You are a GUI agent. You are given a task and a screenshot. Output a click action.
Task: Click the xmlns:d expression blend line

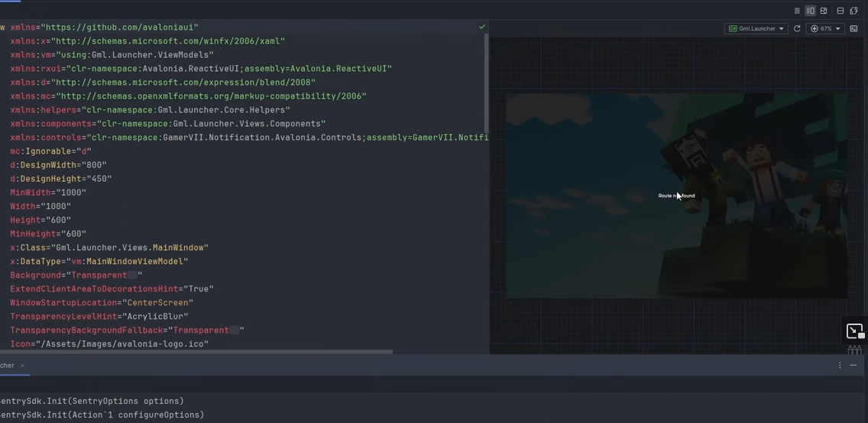coord(163,82)
